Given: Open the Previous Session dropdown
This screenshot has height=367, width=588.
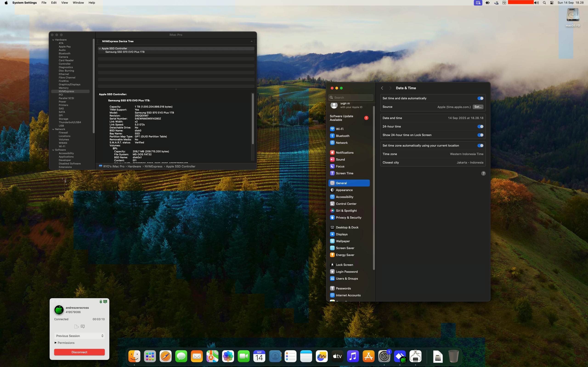Looking at the screenshot, I should pos(79,336).
